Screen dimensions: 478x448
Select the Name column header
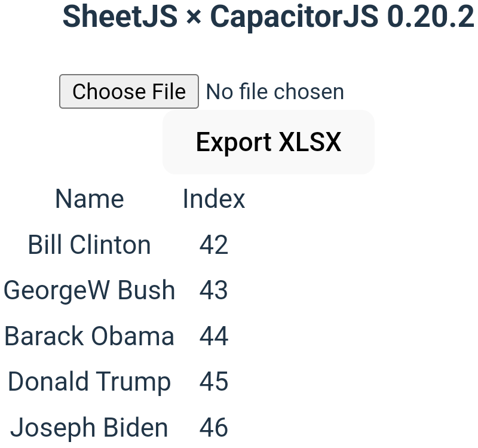click(x=90, y=199)
